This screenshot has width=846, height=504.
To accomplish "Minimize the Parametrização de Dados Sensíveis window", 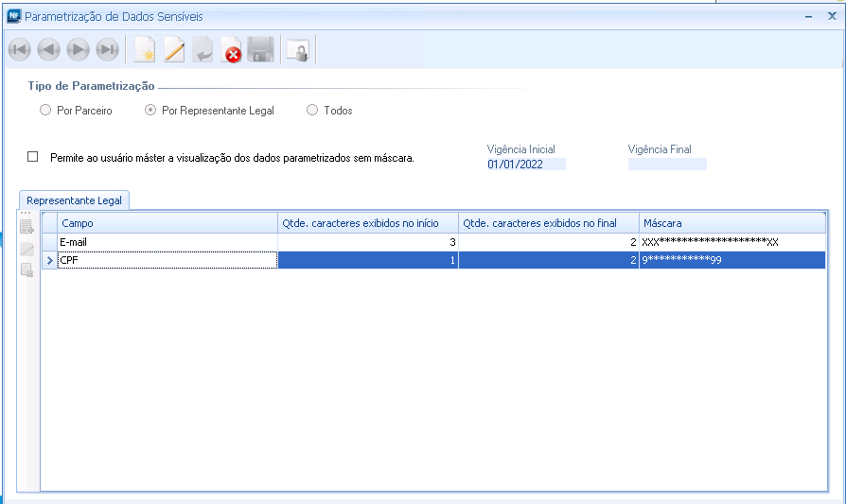I will coord(808,17).
